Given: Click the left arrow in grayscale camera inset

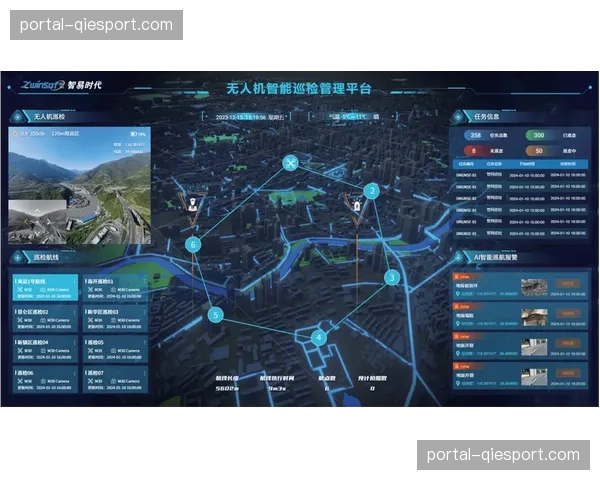Looking at the screenshot, I should pos(26,222).
